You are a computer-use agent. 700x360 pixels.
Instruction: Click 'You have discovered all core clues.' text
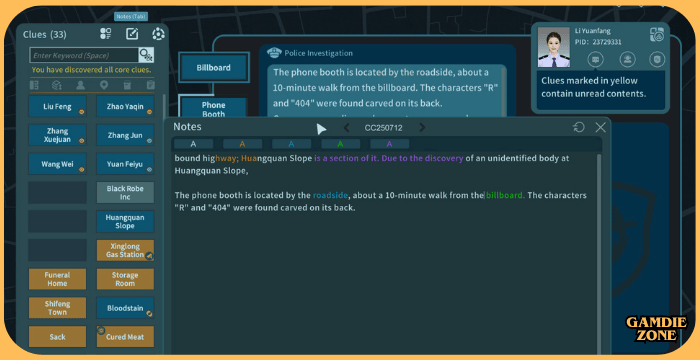[x=91, y=70]
